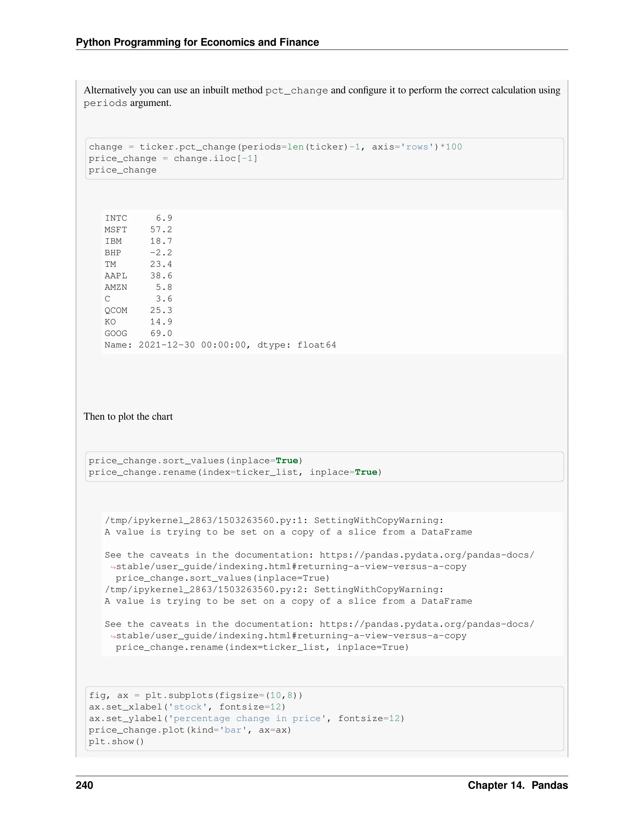Click the 'GOOG 69.0' output row
The image size is (644, 833).
(138, 333)
